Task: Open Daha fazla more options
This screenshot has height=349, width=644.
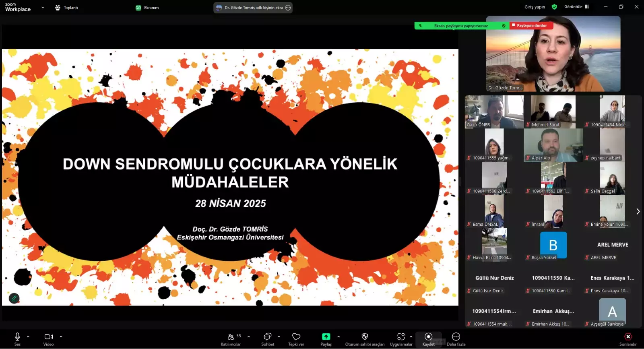Action: coord(456,339)
